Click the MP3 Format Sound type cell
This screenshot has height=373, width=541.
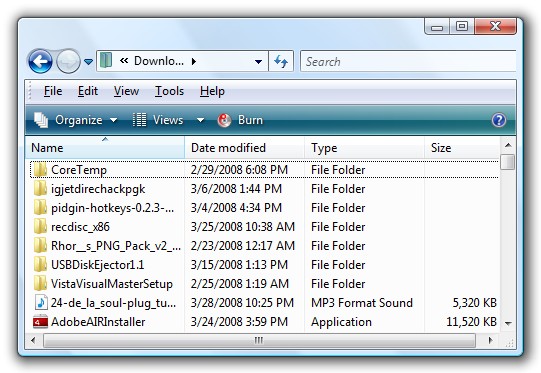pyautogui.click(x=362, y=303)
